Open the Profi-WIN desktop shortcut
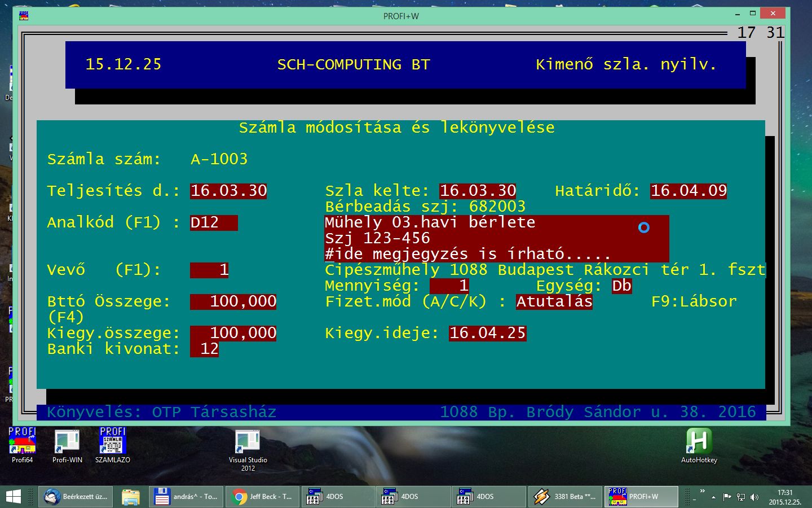Image resolution: width=812 pixels, height=508 pixels. (x=67, y=441)
